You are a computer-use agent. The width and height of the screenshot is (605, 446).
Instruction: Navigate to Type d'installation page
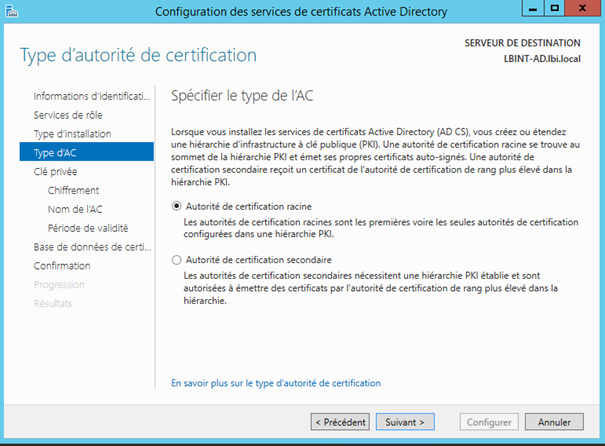[x=72, y=134]
